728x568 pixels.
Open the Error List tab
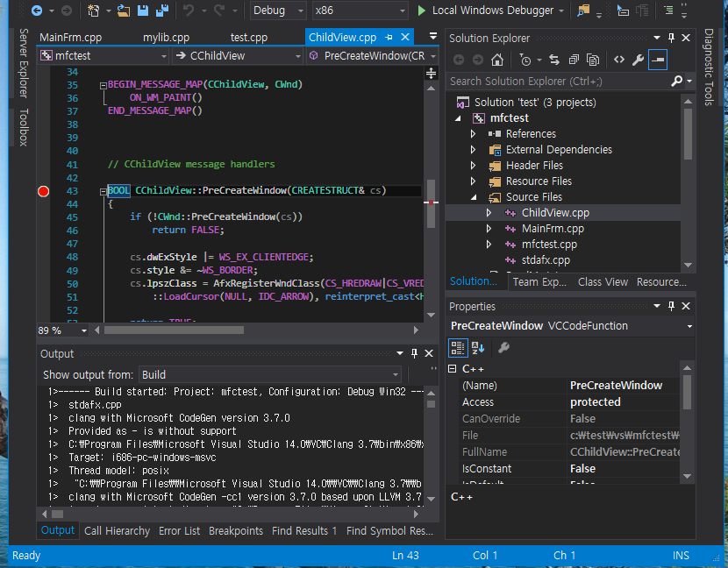(x=179, y=530)
